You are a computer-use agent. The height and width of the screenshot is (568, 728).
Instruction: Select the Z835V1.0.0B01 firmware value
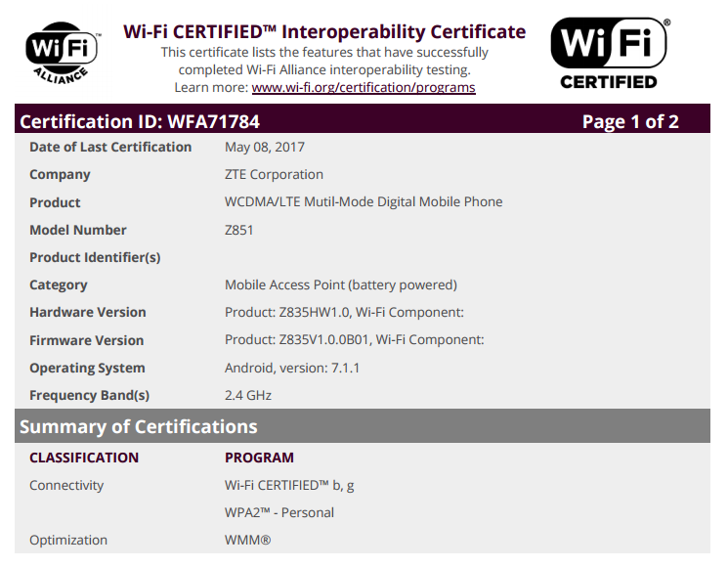355,340
